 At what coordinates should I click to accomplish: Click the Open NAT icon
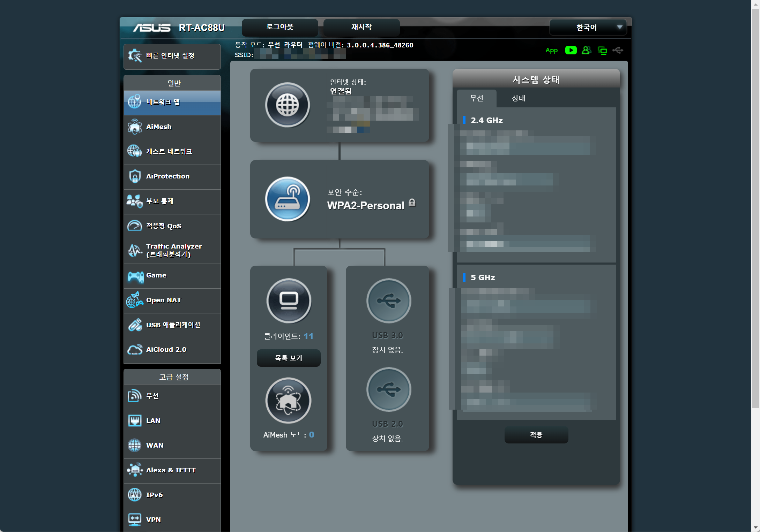(135, 300)
